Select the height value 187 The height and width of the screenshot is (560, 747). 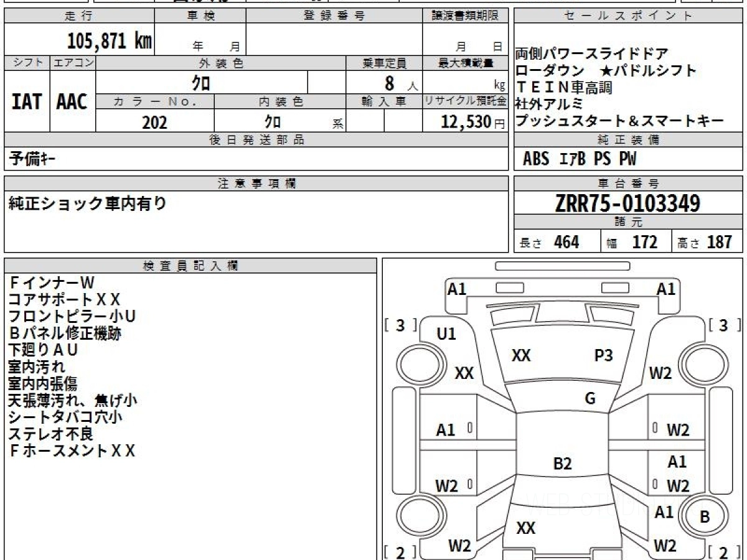point(720,241)
